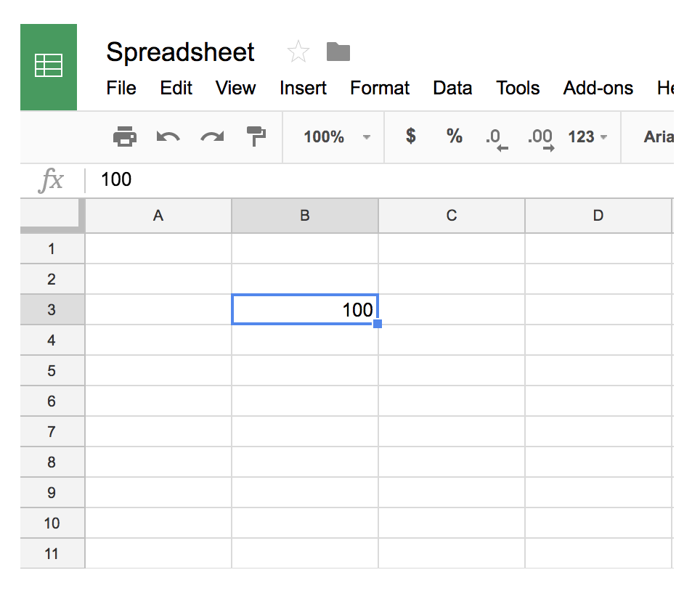Viewport: 700px width, 591px height.
Task: Redo the last action
Action: (212, 136)
